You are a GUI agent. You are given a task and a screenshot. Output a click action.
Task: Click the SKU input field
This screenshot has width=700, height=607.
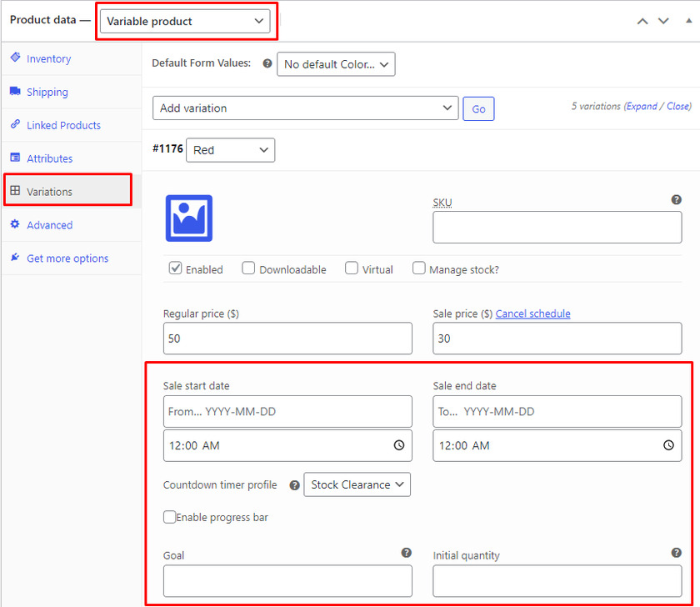click(x=557, y=228)
